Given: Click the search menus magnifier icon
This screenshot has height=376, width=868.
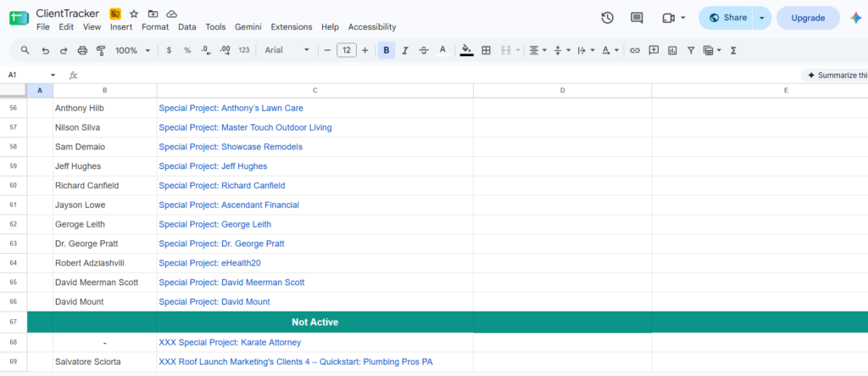Looking at the screenshot, I should (25, 50).
